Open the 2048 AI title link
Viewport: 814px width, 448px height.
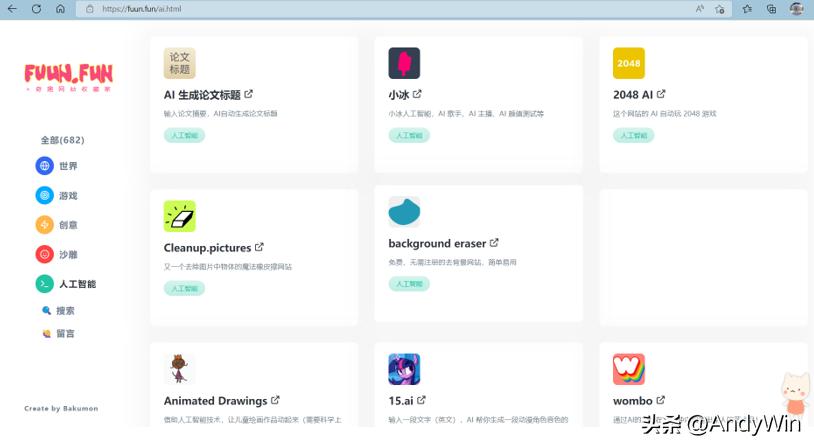(x=633, y=95)
